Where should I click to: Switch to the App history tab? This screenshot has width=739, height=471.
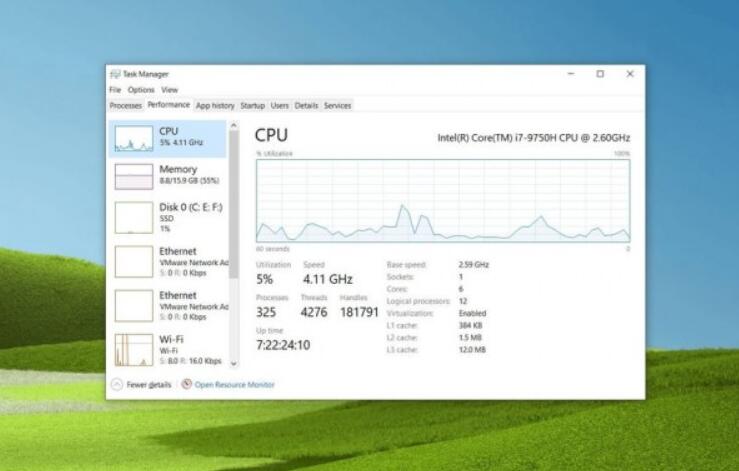coord(215,106)
